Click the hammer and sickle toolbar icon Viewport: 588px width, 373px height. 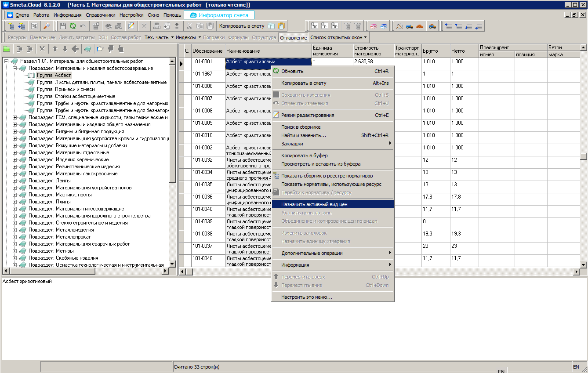pos(399,26)
